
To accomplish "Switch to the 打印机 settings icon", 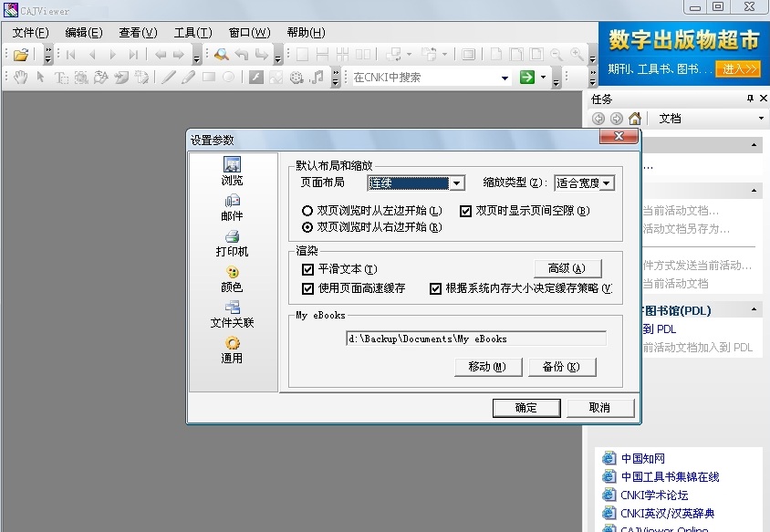I will pos(232,238).
